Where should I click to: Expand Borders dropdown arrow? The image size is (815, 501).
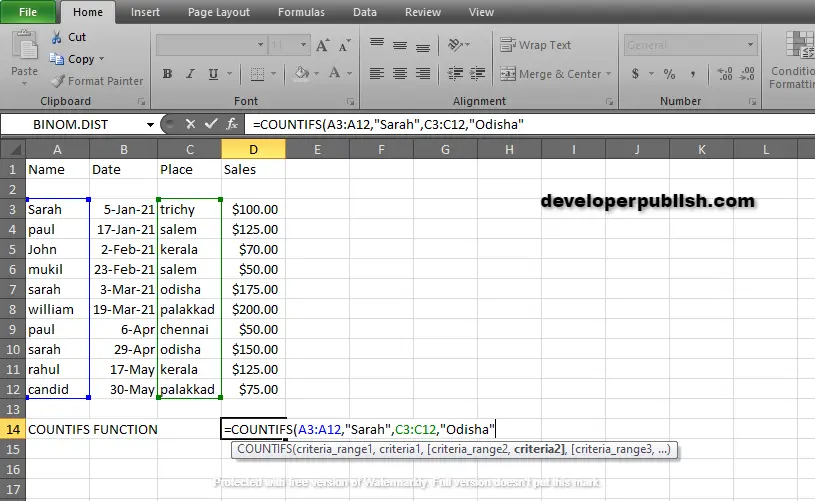point(273,74)
